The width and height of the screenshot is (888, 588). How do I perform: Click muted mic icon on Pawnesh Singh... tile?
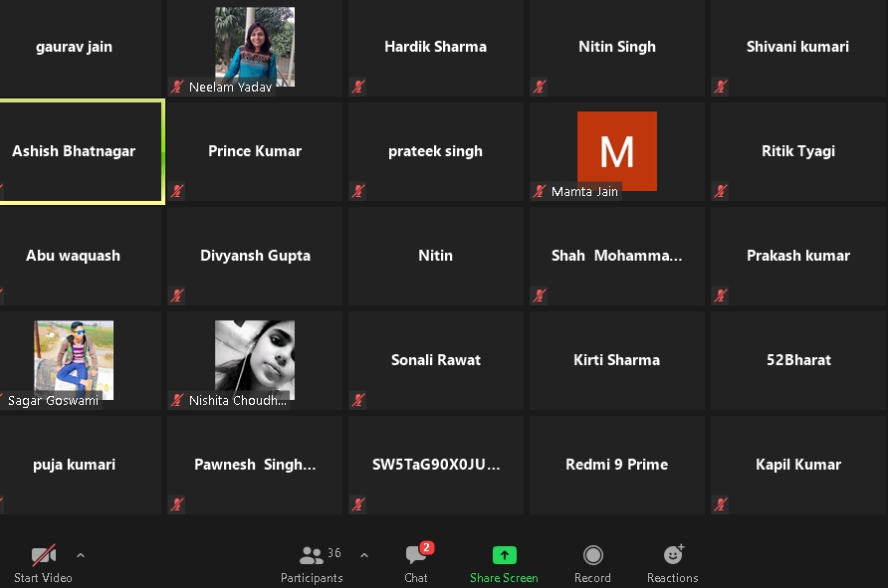point(177,504)
